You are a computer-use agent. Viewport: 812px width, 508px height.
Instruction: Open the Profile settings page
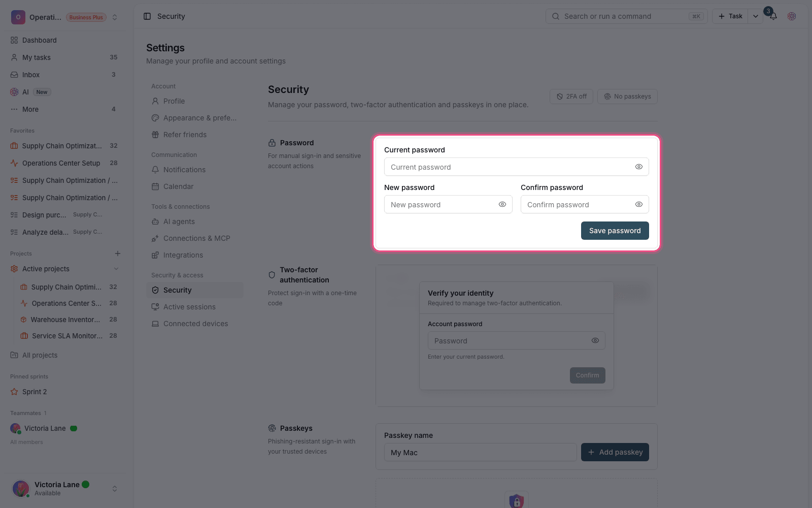point(195,101)
